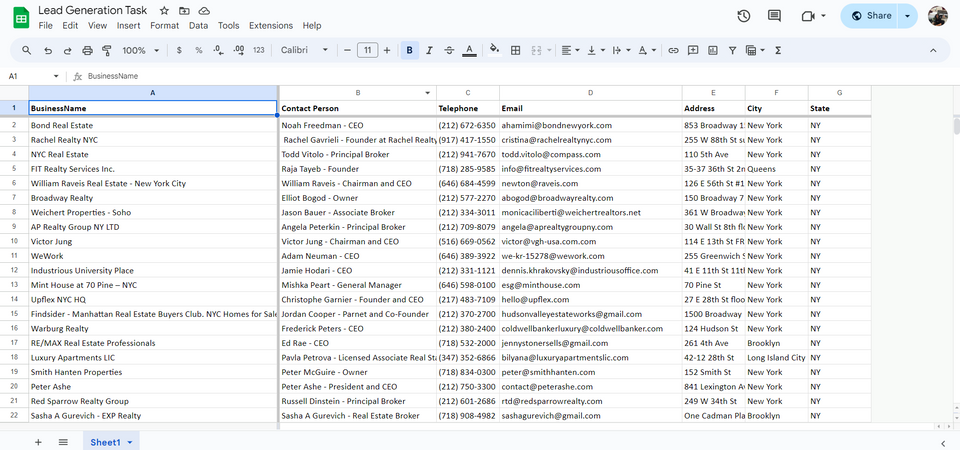Open the functions sigma icon
This screenshot has height=450, width=960.
pyautogui.click(x=778, y=50)
